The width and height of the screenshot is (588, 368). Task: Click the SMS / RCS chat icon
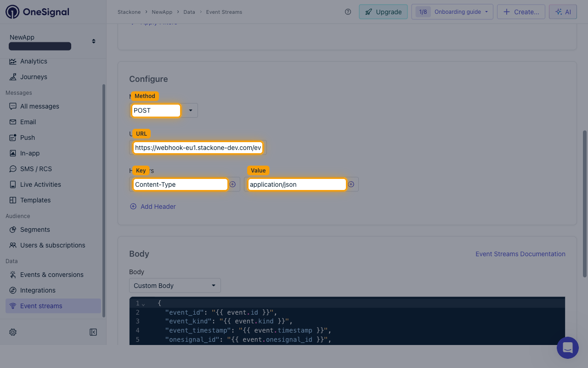coord(13,169)
